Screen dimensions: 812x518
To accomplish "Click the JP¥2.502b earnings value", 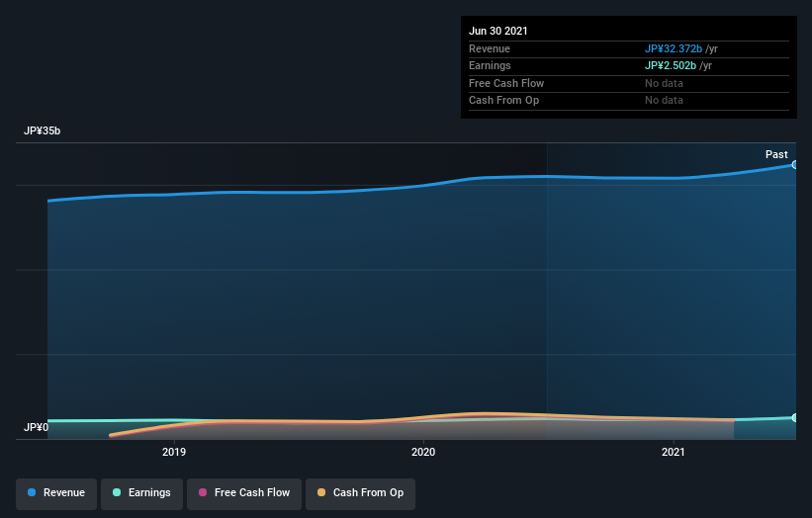I will click(x=671, y=65).
